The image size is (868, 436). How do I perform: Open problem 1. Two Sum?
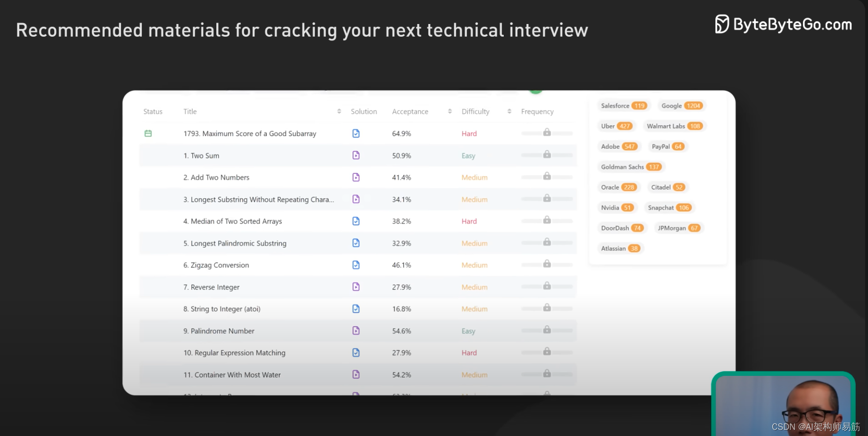pos(201,156)
